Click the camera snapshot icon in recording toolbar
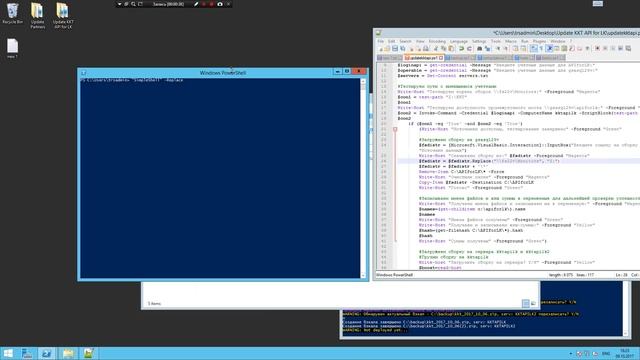The image size is (640, 360). click(220, 4)
